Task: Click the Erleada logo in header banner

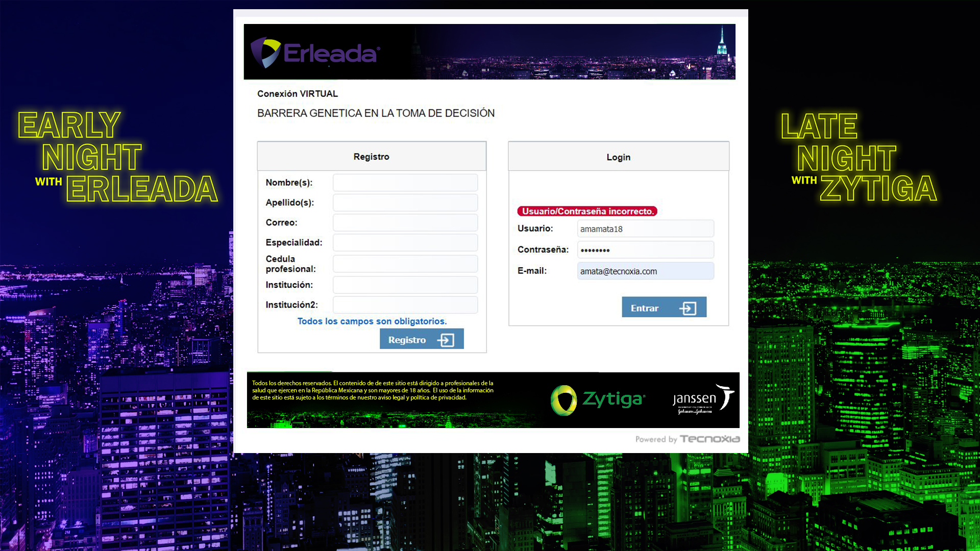Action: 315,53
